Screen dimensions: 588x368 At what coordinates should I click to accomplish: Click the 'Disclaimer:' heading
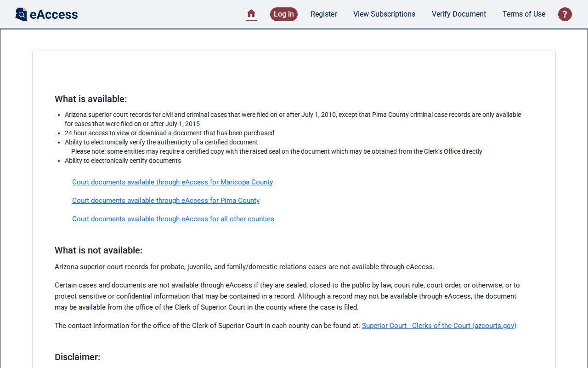[x=77, y=357]
